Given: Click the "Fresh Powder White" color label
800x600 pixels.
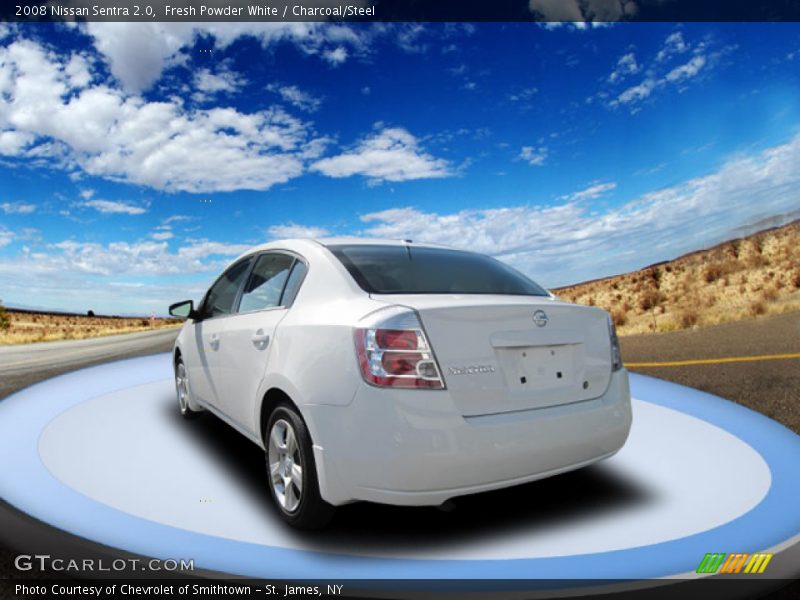Looking at the screenshot, I should click(219, 11).
